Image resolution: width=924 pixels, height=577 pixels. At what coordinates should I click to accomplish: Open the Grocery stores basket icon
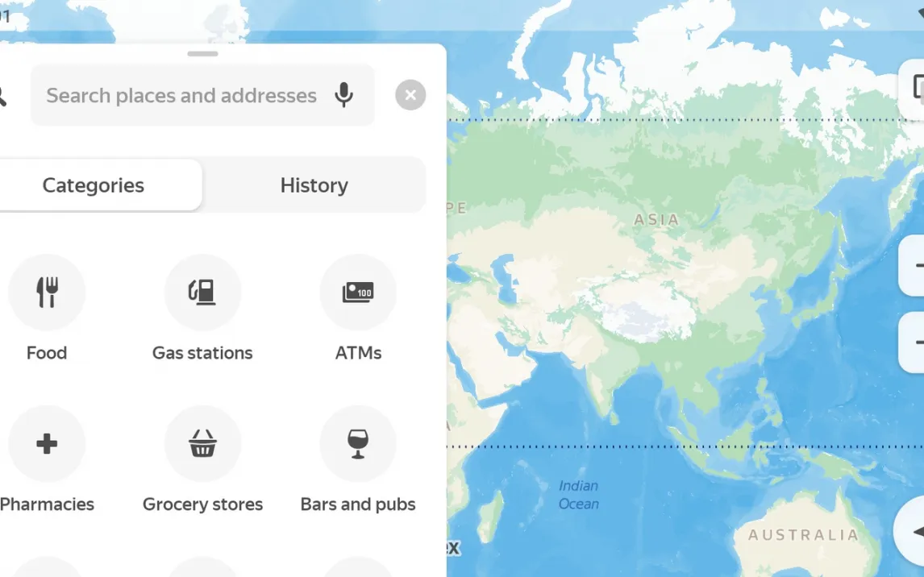(202, 443)
